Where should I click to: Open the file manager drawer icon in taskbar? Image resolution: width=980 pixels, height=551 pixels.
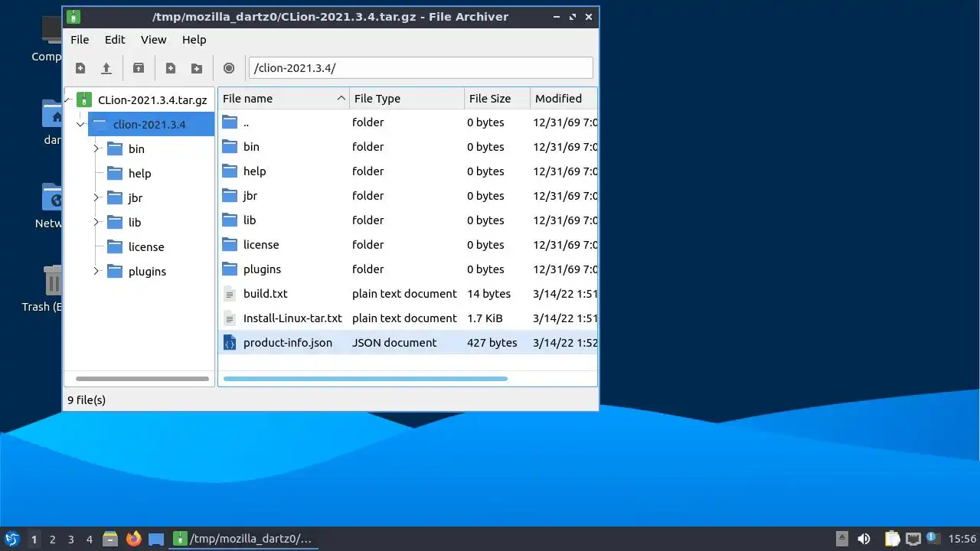point(110,539)
